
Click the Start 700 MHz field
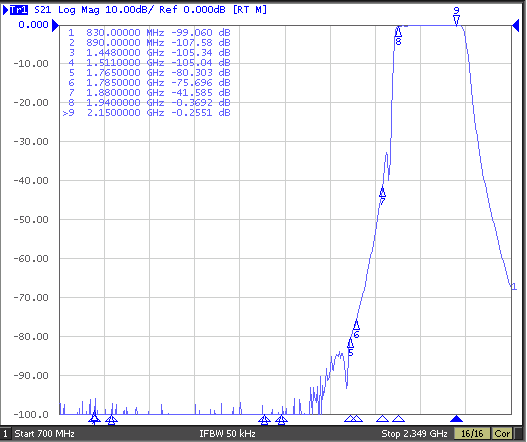pyautogui.click(x=44, y=434)
